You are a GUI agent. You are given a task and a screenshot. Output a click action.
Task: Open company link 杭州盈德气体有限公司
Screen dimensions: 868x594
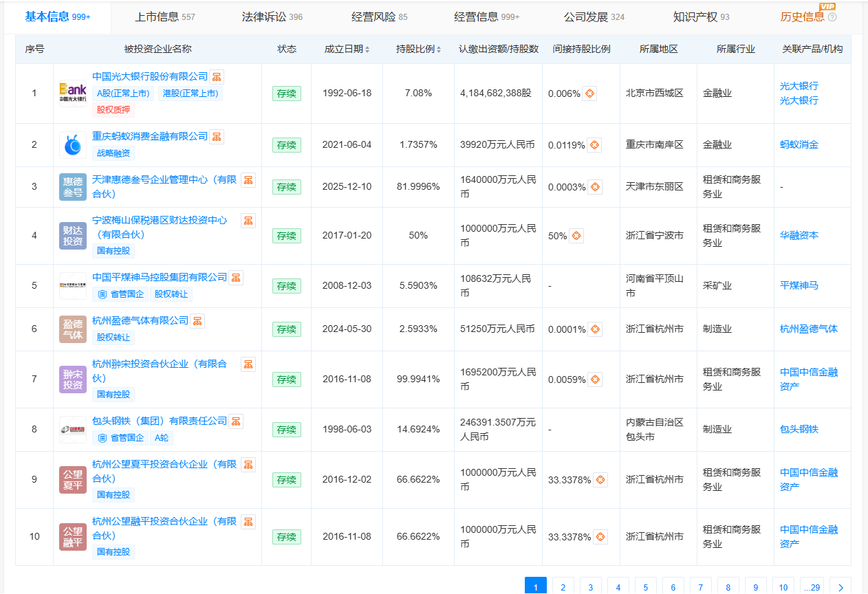[140, 321]
